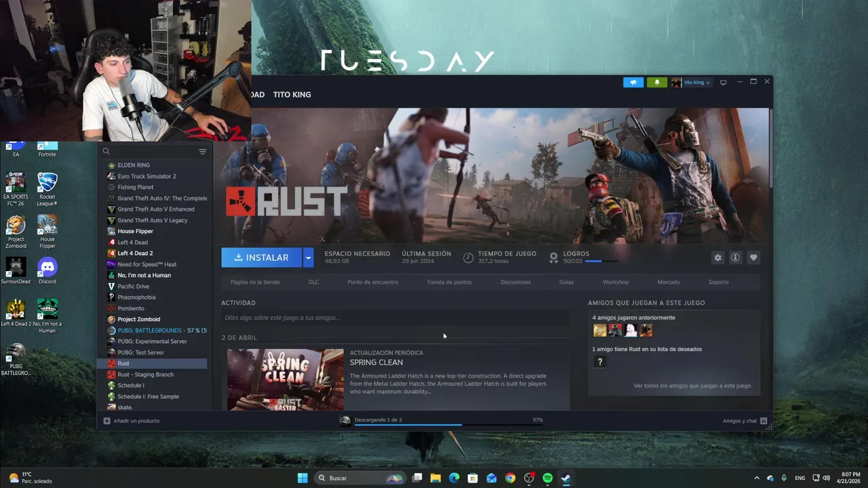Viewport: 868px width, 488px height.
Task: Open Amigos y chat grid icon
Action: pyautogui.click(x=764, y=421)
